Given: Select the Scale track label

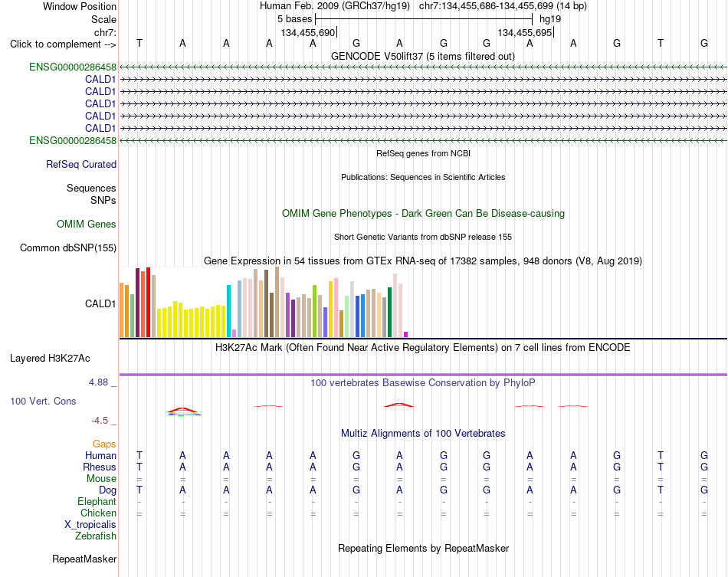Looking at the screenshot, I should (x=103, y=19).
